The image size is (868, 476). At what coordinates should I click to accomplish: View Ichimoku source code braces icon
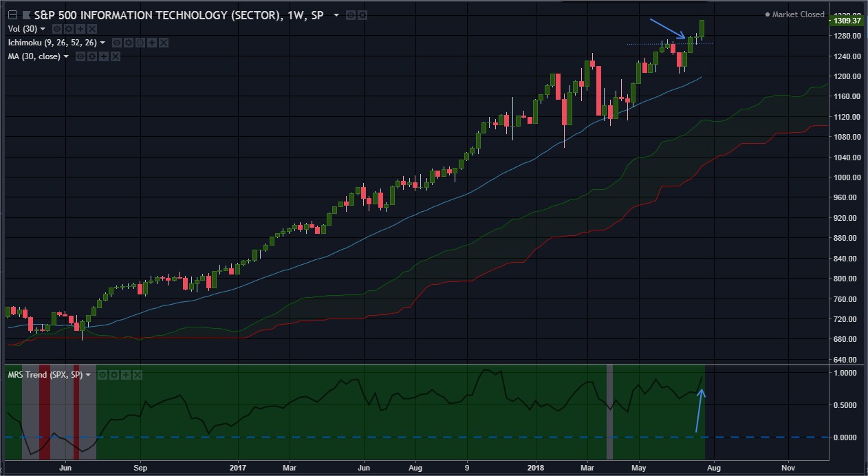tap(140, 43)
